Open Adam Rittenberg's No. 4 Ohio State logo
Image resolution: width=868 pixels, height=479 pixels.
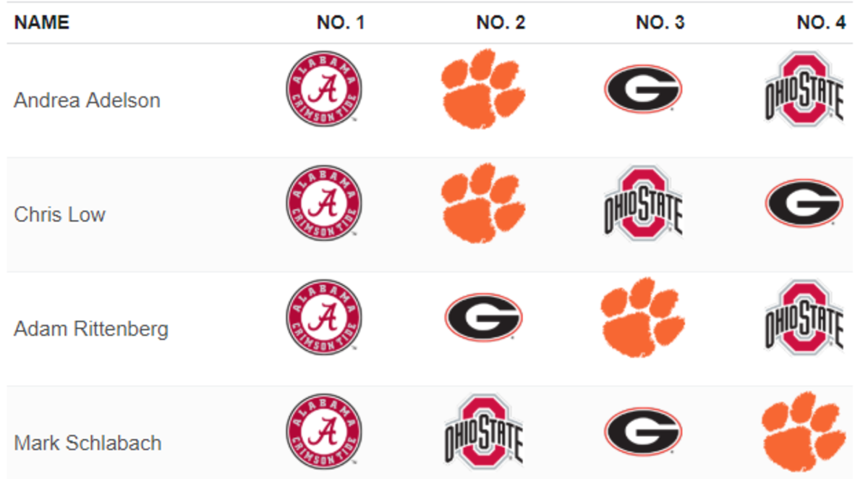click(804, 318)
